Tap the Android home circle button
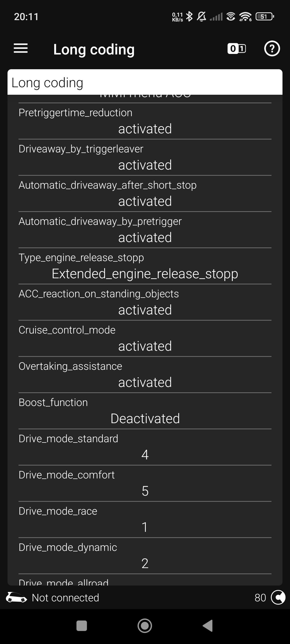This screenshot has width=290, height=644. (145, 626)
